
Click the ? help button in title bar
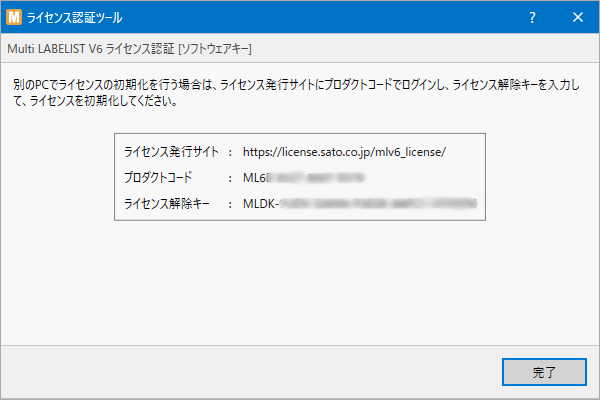point(532,17)
